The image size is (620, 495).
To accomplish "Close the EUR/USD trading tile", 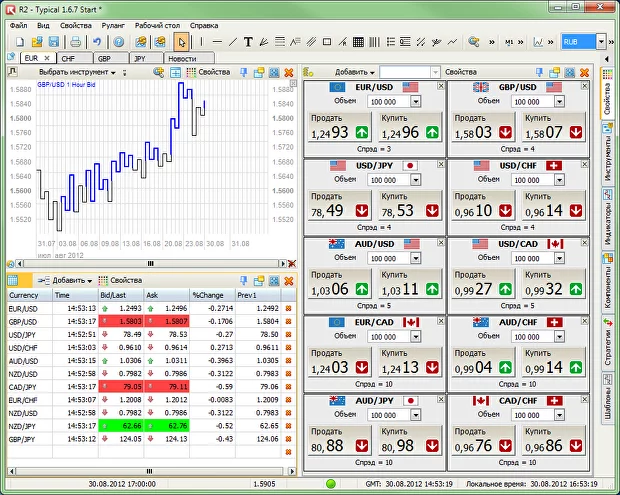I will point(443,87).
